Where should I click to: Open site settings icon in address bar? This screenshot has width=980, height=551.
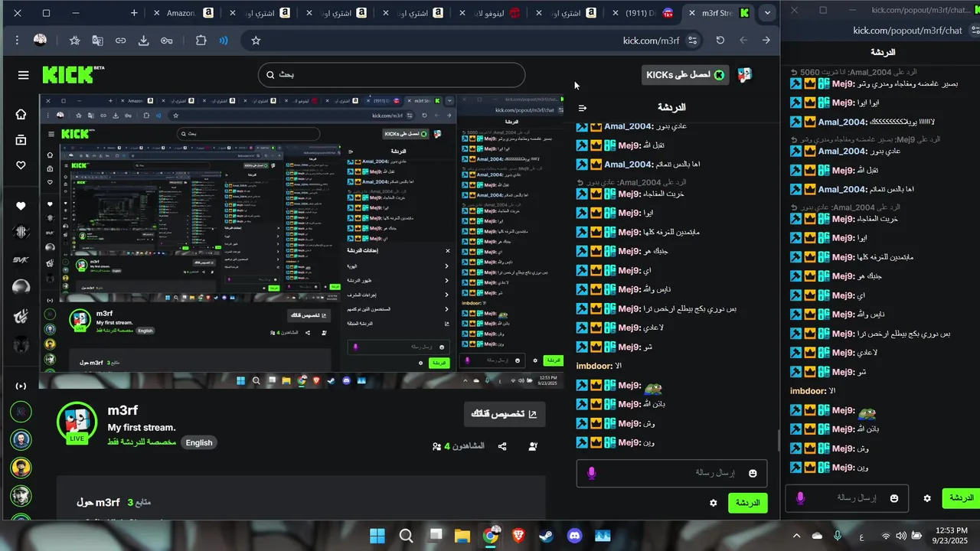pyautogui.click(x=692, y=41)
